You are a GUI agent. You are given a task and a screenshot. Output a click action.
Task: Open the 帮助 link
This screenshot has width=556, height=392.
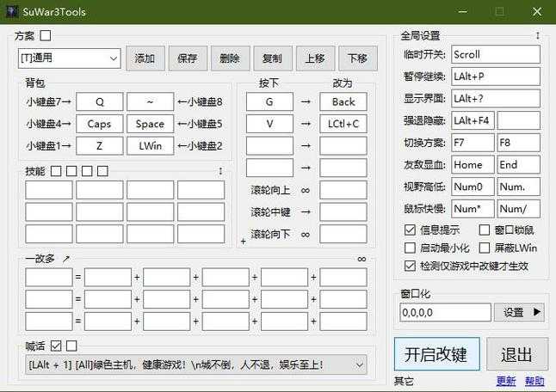pos(534,382)
